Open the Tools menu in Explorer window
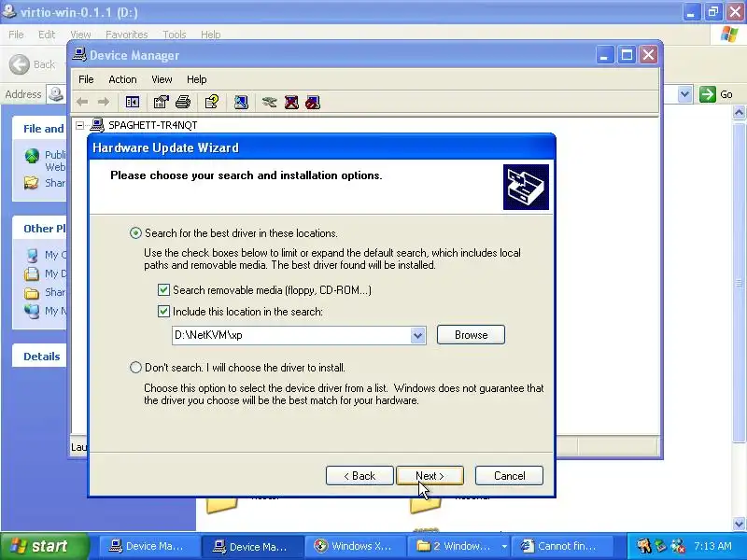 [x=175, y=35]
